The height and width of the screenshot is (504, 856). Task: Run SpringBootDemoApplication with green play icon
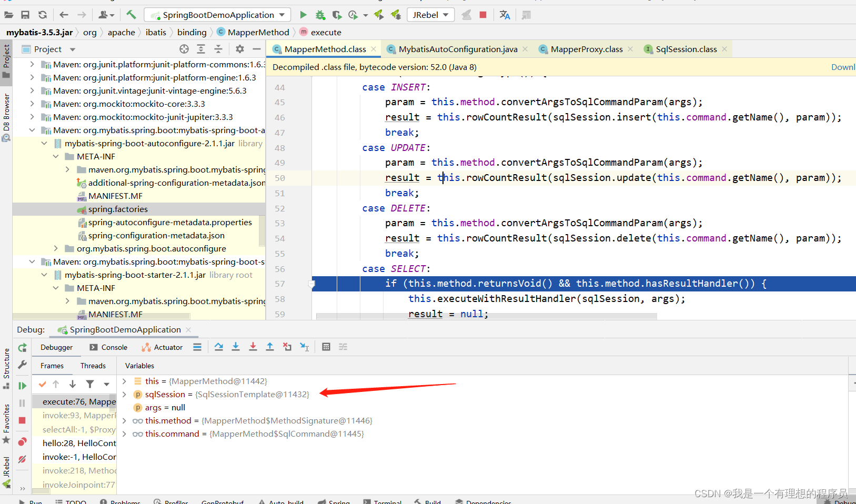pos(303,15)
